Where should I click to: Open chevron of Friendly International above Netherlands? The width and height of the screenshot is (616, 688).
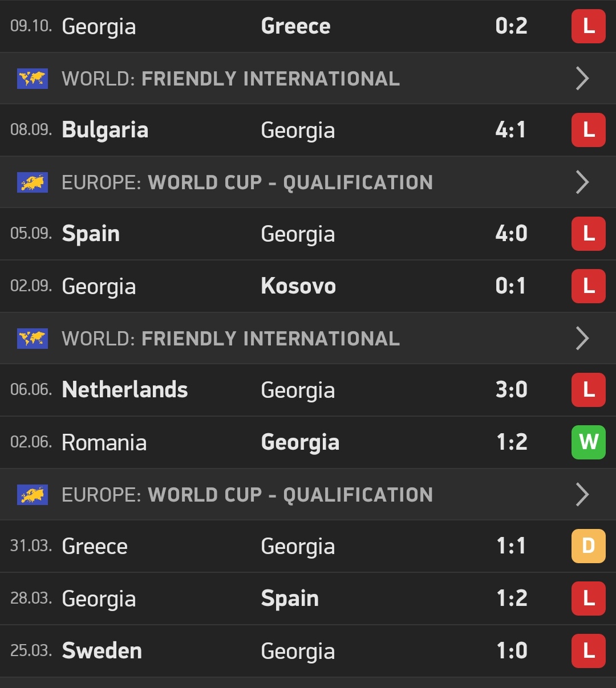(x=582, y=339)
